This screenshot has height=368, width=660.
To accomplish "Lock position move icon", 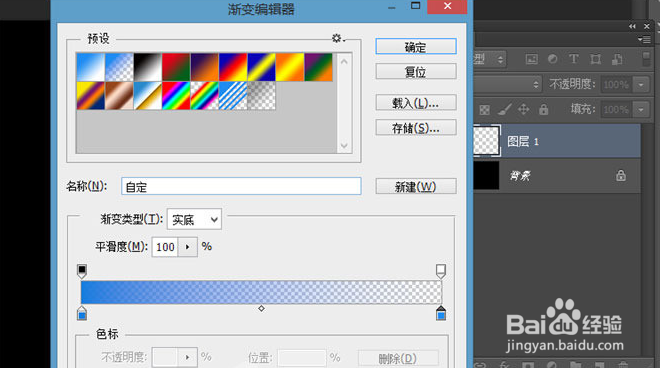I will pyautogui.click(x=523, y=109).
